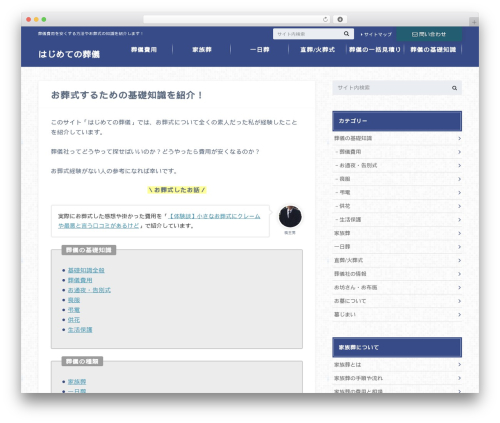Click the gray 葬儀の基礎知識 box label
500x423 pixels.
click(89, 250)
